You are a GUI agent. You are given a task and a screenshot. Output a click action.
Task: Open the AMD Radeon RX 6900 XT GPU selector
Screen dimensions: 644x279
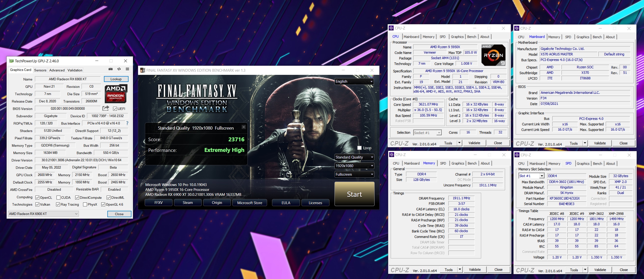[43, 214]
